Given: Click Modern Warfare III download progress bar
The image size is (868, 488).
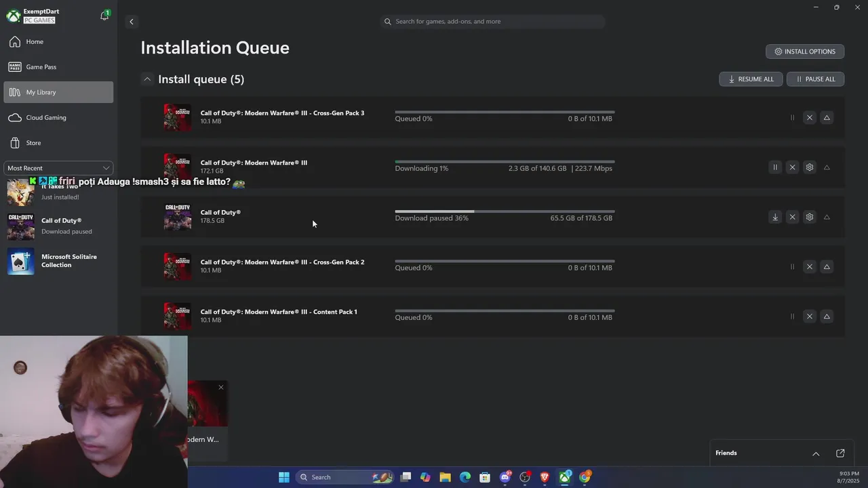Looking at the screenshot, I should pos(505,161).
